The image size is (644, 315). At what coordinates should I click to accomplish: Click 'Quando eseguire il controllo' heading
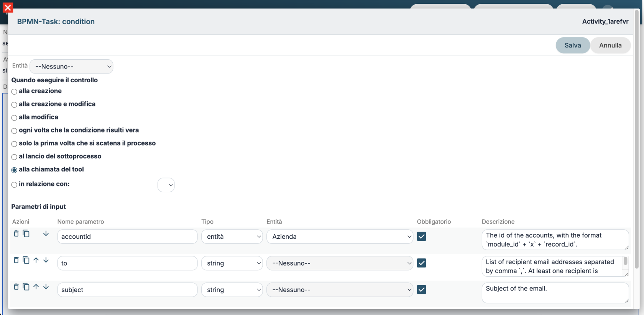(x=54, y=80)
